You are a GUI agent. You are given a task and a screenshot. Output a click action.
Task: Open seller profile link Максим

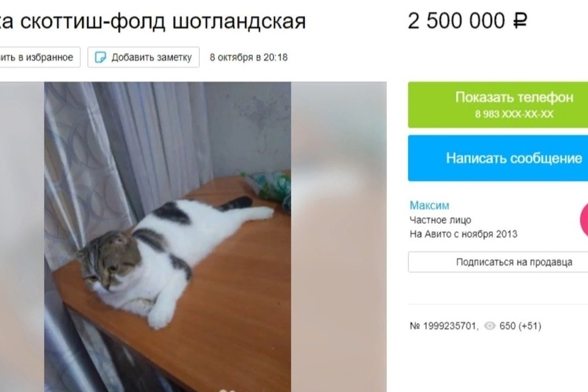429,205
